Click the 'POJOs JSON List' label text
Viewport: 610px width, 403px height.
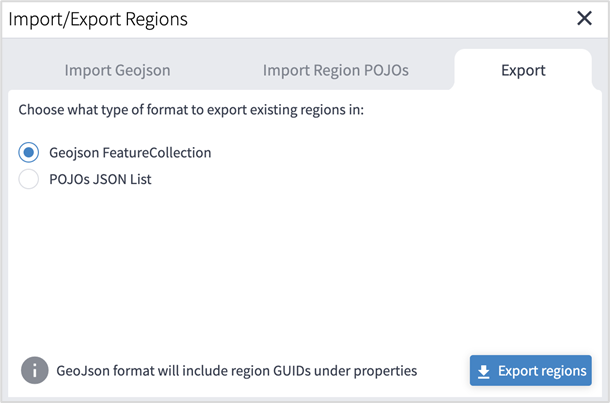(x=100, y=179)
